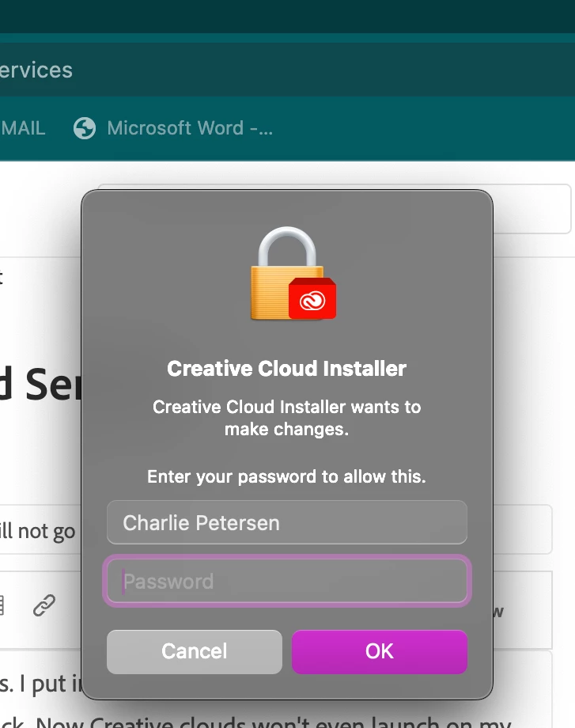The width and height of the screenshot is (575, 728).
Task: Click the "ervices" header text in browser
Action: pyautogui.click(x=36, y=70)
